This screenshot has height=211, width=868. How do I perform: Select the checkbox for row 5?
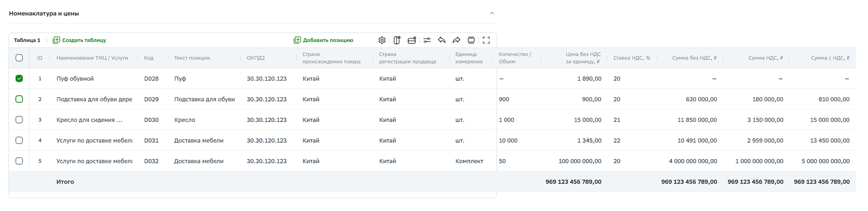(19, 161)
